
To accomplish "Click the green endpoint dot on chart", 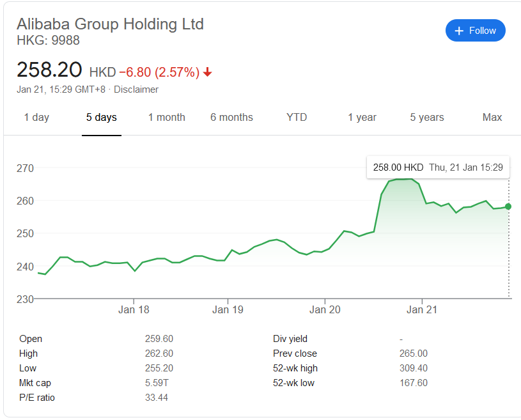I will (508, 206).
